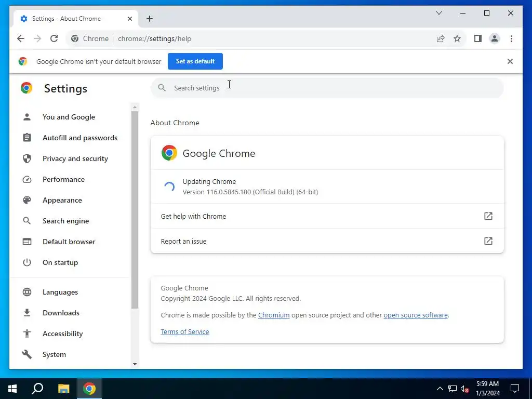Click the Chrome site info icon in address bar

75,38
